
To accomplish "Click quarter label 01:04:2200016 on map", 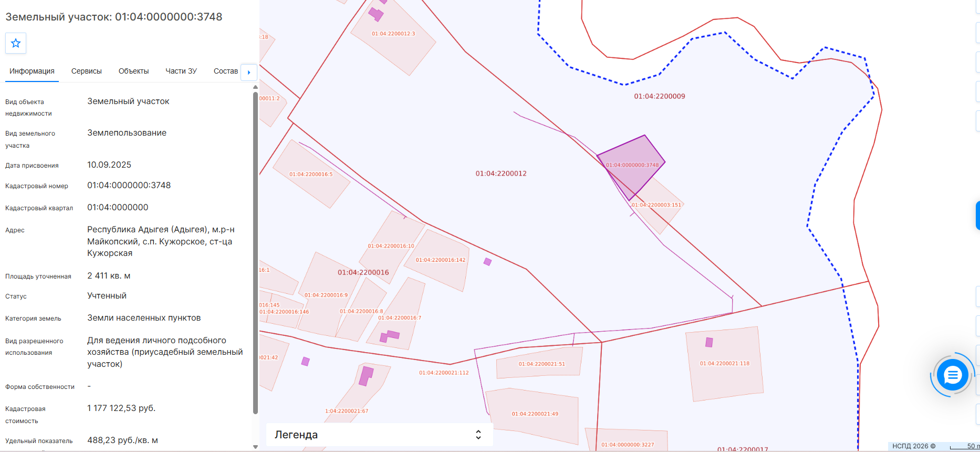I will [x=363, y=272].
